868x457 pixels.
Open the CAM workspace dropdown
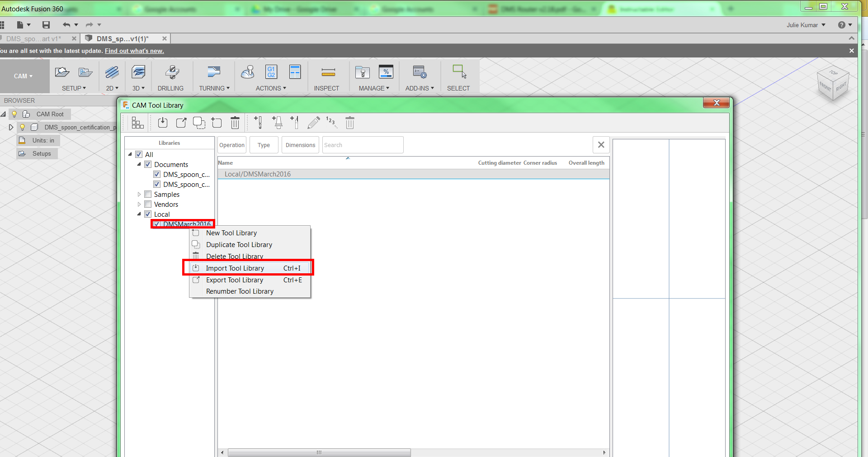[x=24, y=76]
